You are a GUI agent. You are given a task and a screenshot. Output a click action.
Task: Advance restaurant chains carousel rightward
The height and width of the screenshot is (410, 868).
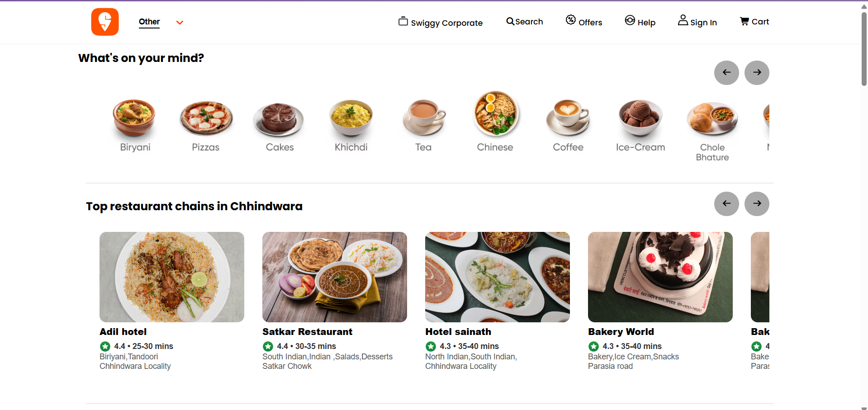click(757, 203)
